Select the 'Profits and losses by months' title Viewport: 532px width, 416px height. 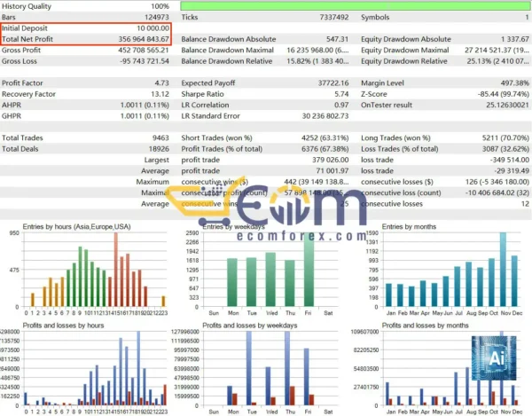(425, 326)
